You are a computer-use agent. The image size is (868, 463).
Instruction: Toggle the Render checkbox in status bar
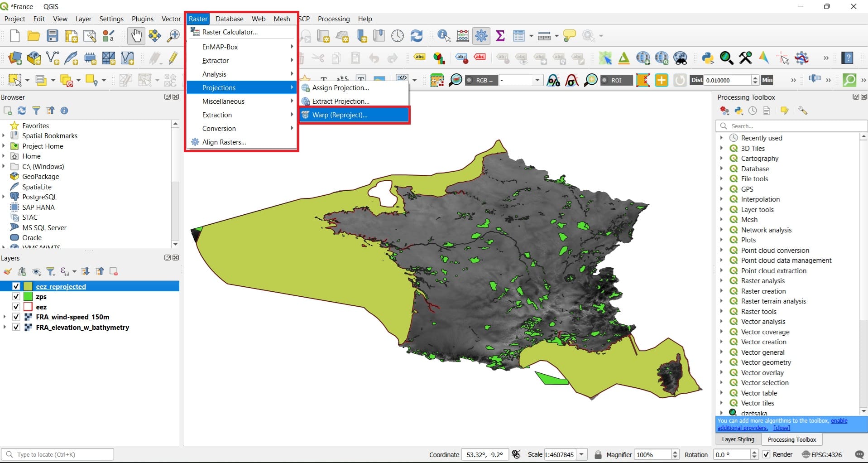click(766, 454)
